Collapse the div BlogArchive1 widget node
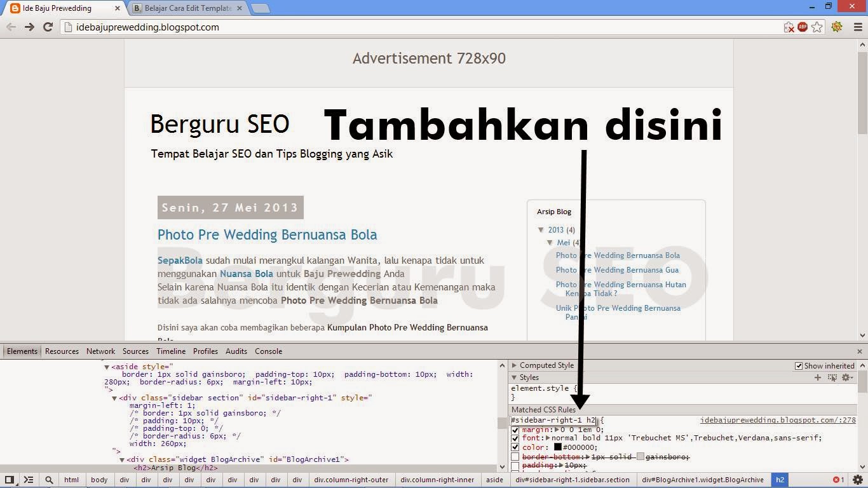 122,459
